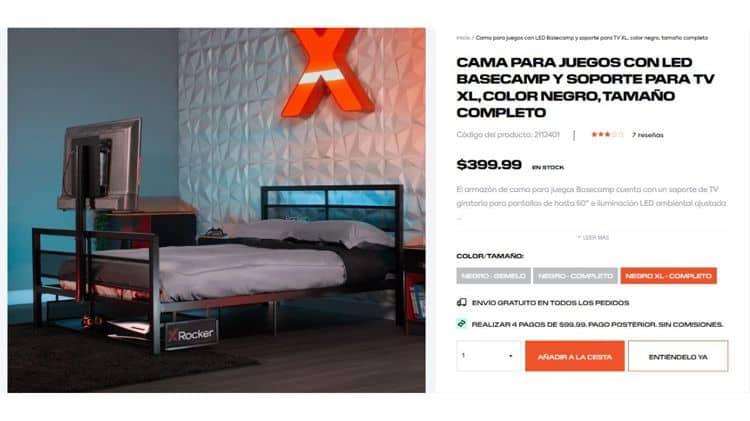Click the free shipping truck icon
The height and width of the screenshot is (421, 750).
pos(462,302)
